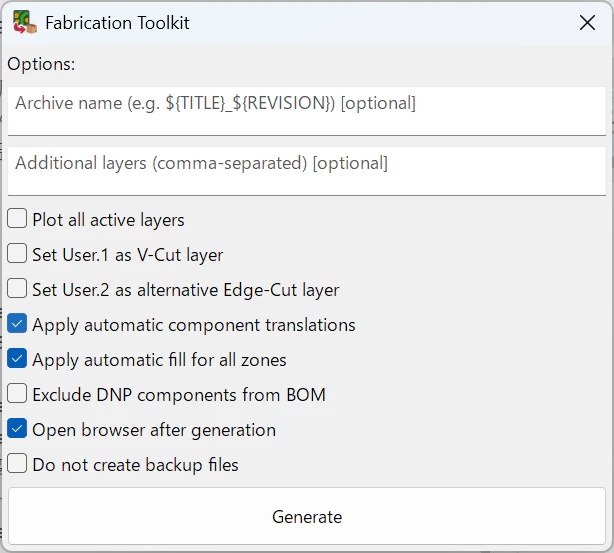Focus the Archive name input field

click(x=307, y=111)
